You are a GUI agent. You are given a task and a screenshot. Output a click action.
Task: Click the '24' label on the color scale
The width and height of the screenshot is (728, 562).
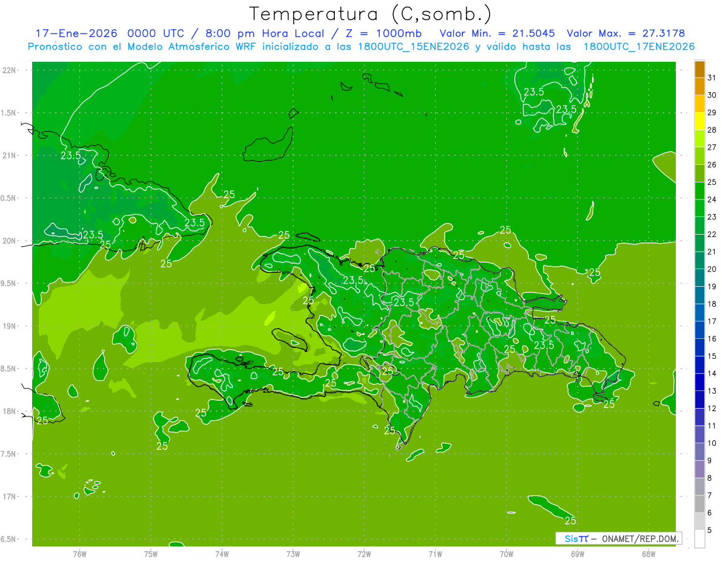tap(712, 199)
